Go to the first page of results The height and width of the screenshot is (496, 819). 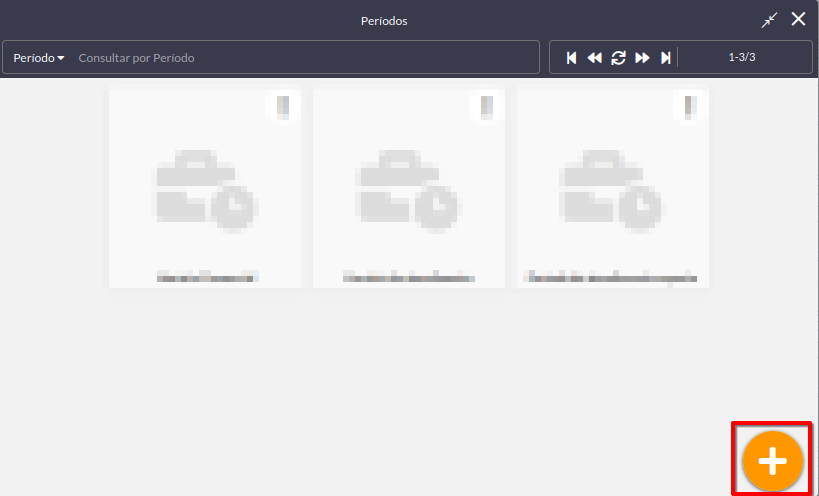pyautogui.click(x=571, y=58)
